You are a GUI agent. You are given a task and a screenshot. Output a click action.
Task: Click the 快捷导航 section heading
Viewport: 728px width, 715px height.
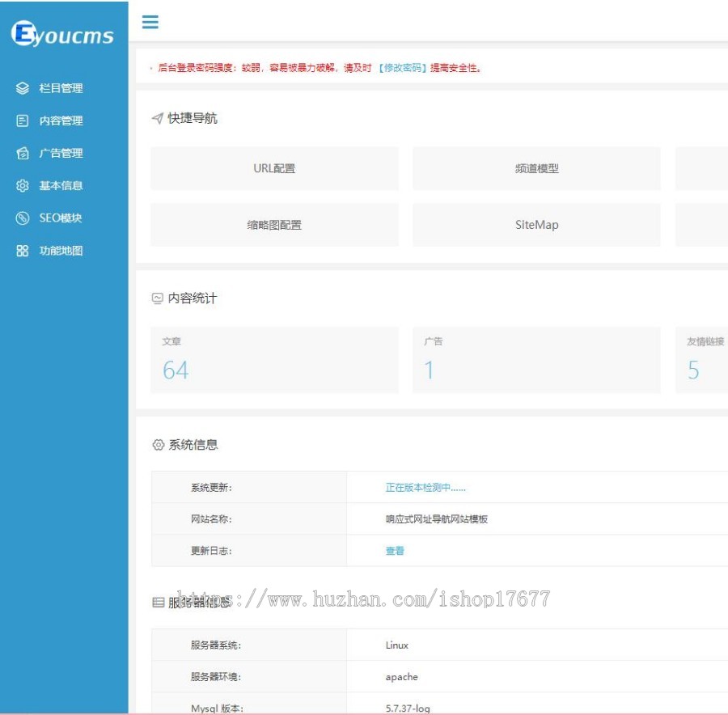click(x=193, y=118)
